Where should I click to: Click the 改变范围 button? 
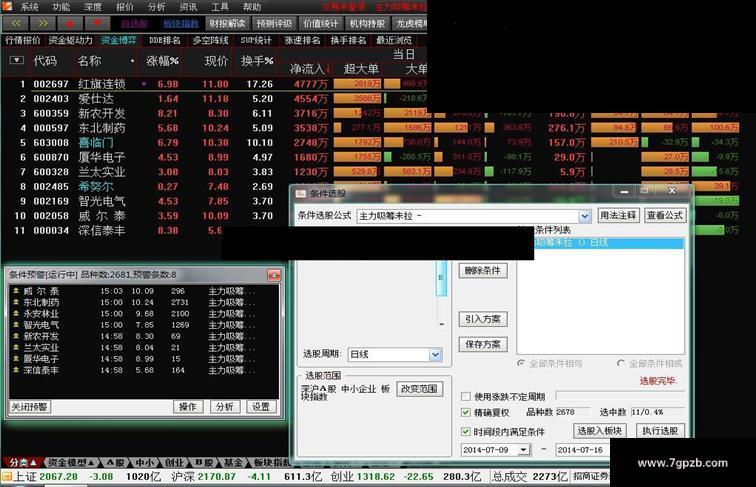pyautogui.click(x=419, y=389)
